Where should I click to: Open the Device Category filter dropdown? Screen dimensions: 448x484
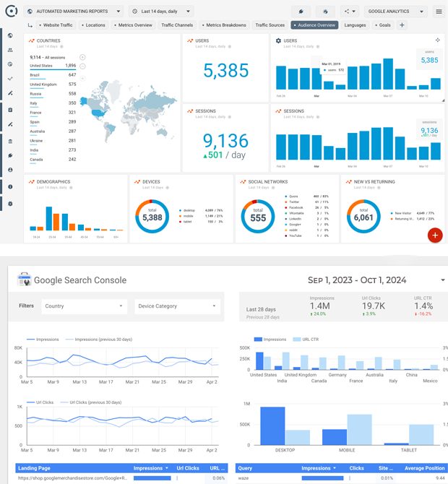(x=178, y=306)
